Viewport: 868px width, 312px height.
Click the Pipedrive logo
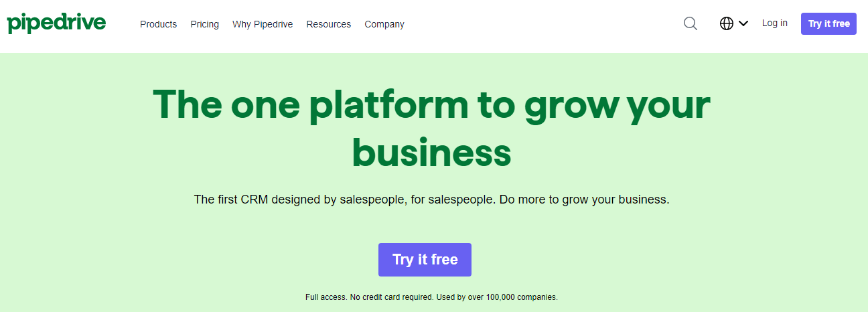pyautogui.click(x=56, y=23)
